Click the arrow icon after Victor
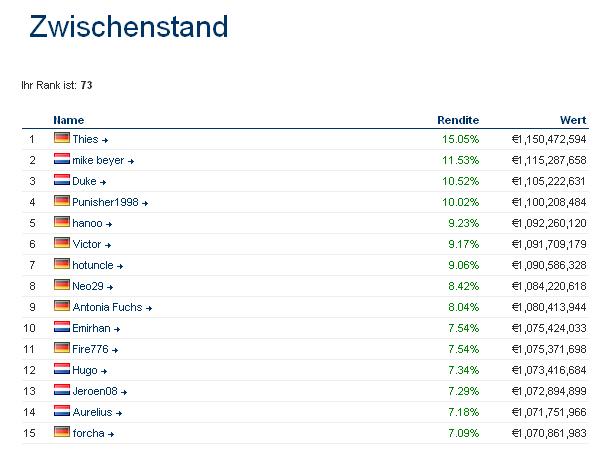This screenshot has height=476, width=605. point(108,245)
